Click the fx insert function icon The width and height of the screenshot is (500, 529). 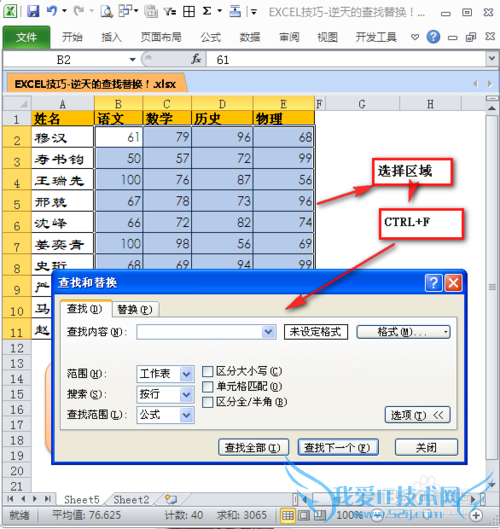pos(196,59)
